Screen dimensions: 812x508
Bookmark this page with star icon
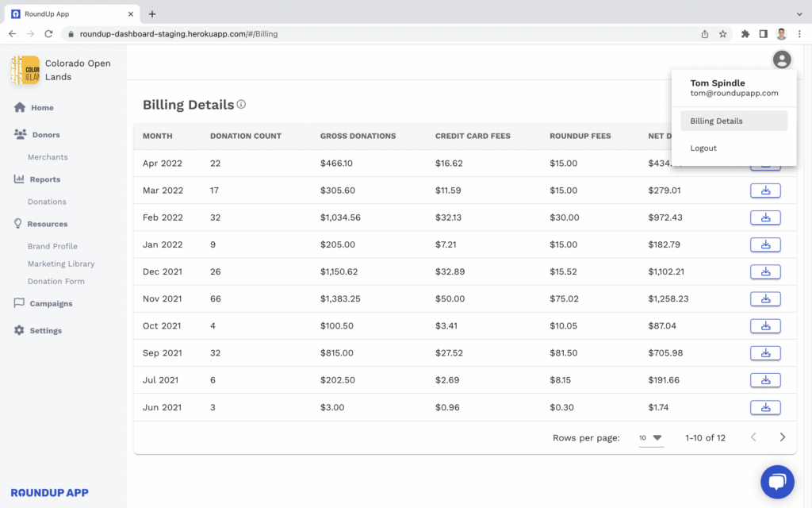click(723, 34)
